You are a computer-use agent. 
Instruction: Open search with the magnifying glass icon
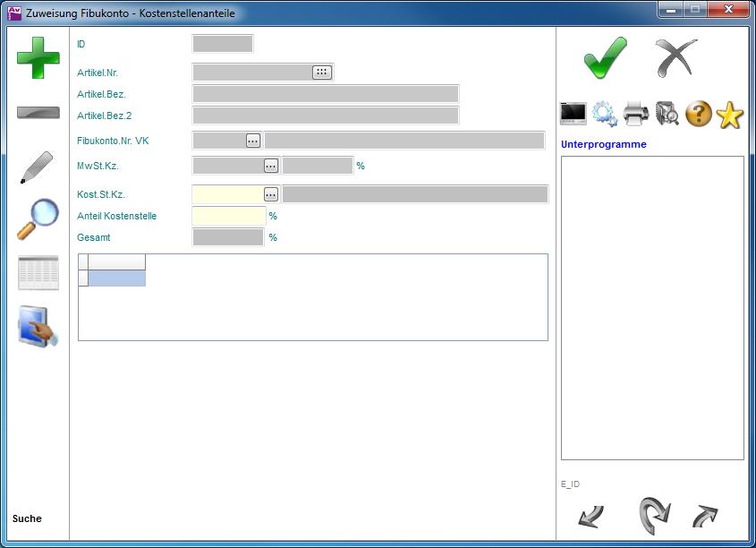tap(38, 219)
